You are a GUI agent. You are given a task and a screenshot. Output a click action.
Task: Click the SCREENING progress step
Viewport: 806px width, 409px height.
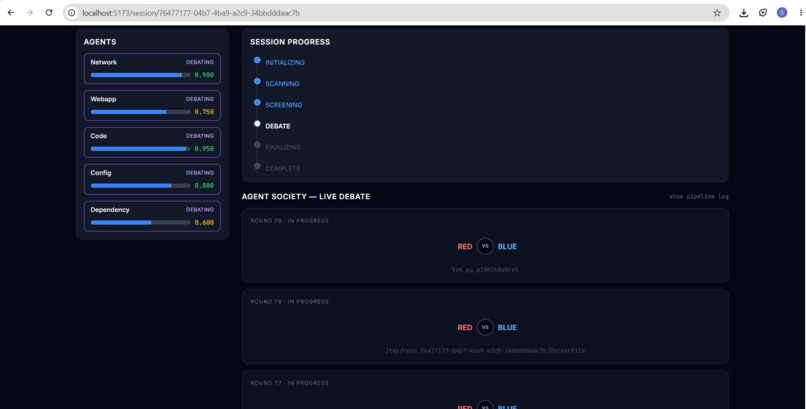(x=284, y=105)
